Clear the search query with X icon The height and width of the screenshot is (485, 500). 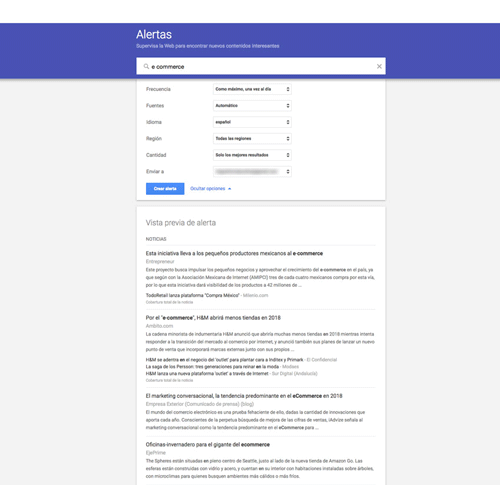click(379, 66)
